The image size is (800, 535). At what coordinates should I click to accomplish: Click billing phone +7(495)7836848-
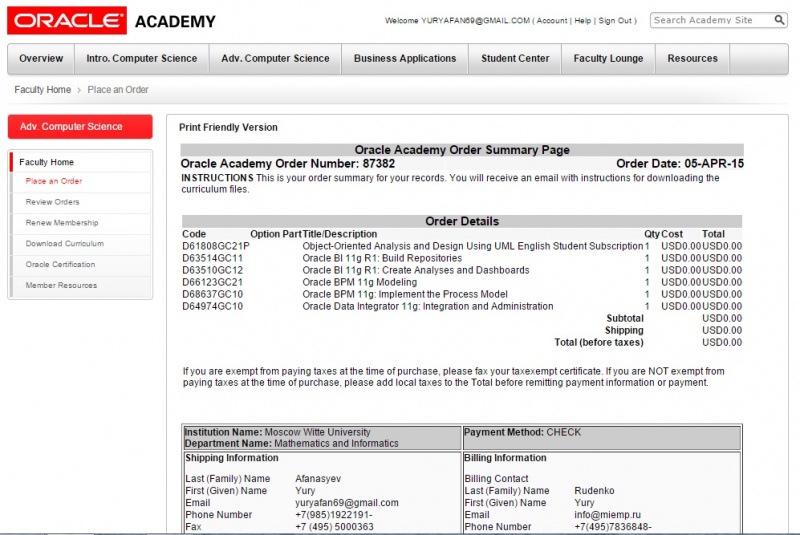tap(613, 527)
